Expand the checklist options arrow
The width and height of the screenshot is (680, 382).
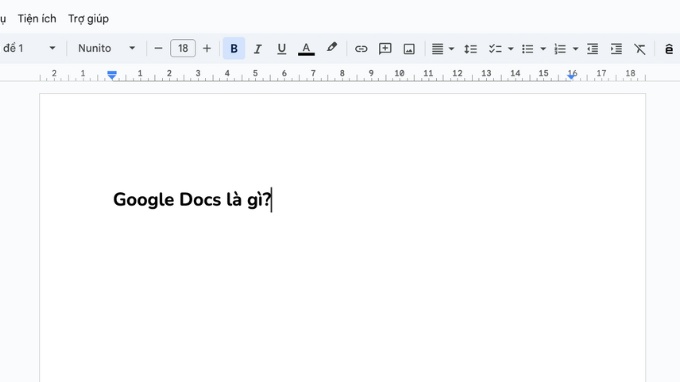click(511, 49)
